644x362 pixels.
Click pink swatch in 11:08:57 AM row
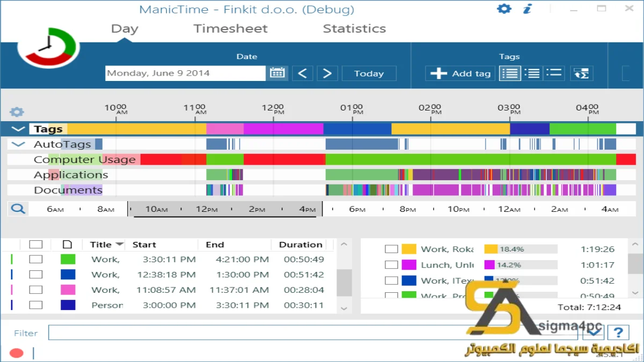(x=68, y=290)
